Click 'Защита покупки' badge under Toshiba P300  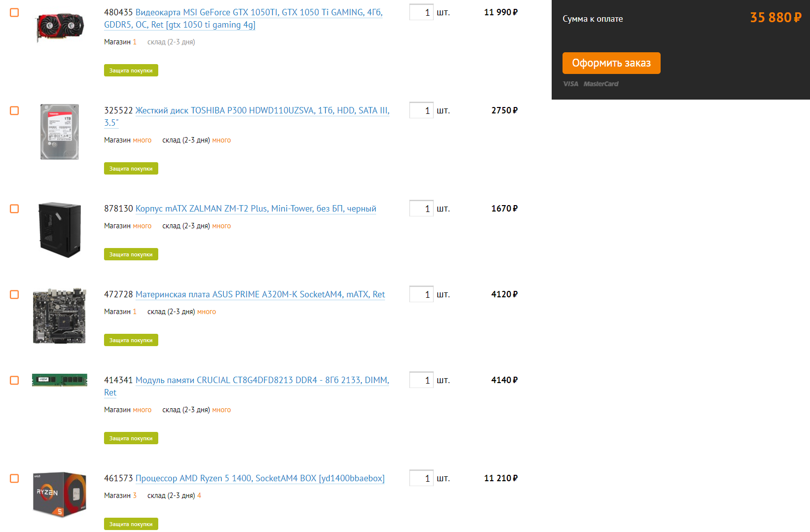[131, 169]
